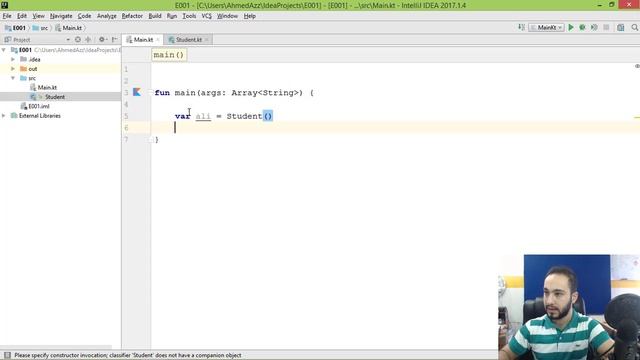640x360 pixels.
Task: Click the Stop process square icon
Action: (606, 27)
